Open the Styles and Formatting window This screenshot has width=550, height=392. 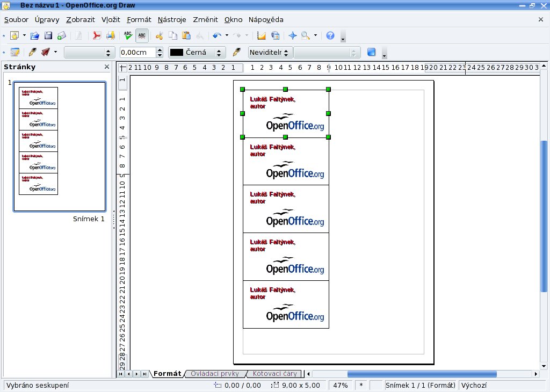click(x=15, y=52)
